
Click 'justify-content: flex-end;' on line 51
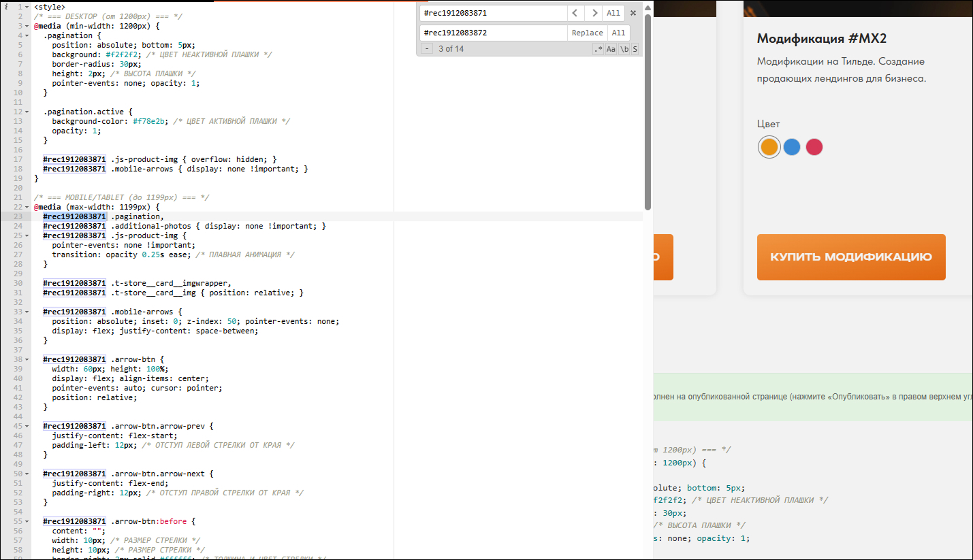[110, 483]
